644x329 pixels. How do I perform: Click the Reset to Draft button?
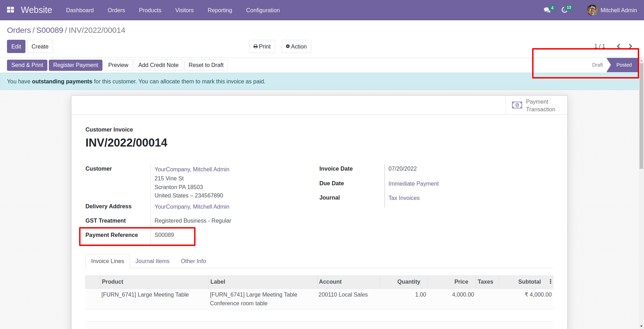point(206,65)
